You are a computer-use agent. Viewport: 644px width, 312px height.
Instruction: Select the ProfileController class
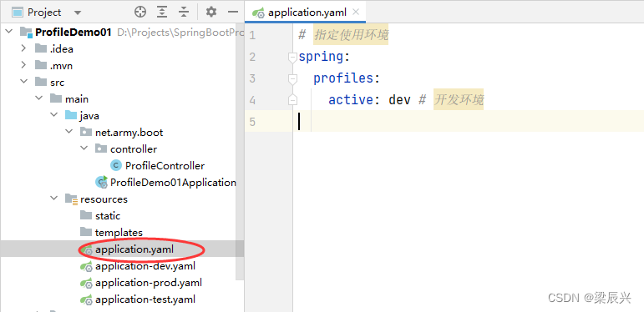coord(165,166)
